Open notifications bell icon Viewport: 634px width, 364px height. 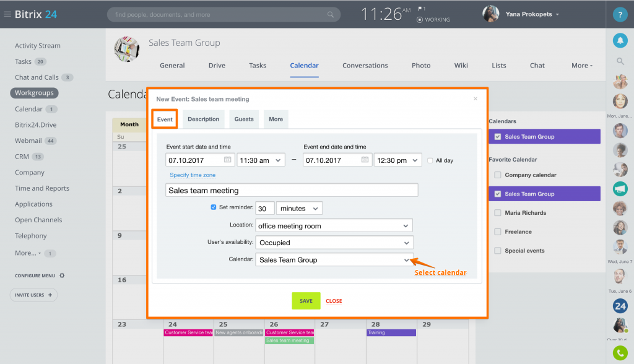620,40
